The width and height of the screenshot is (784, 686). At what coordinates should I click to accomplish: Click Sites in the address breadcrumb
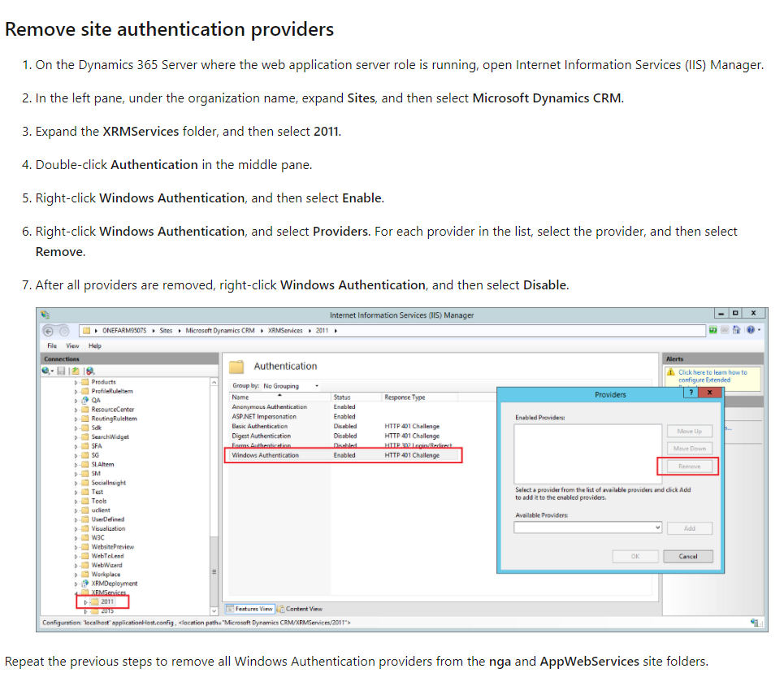coord(166,331)
